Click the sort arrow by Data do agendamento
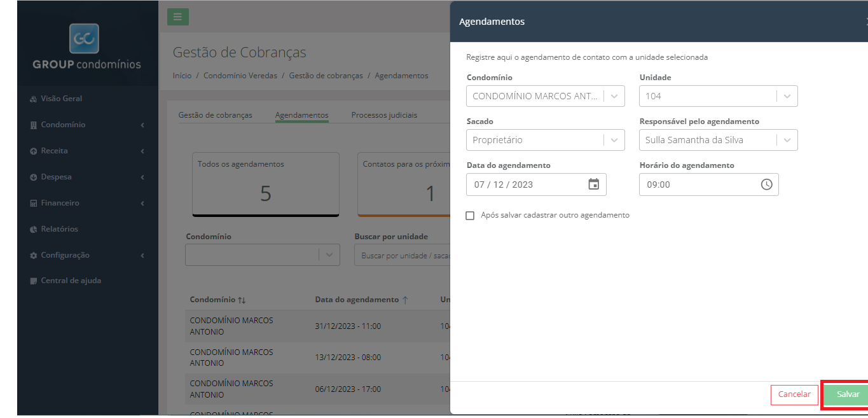 coord(405,300)
